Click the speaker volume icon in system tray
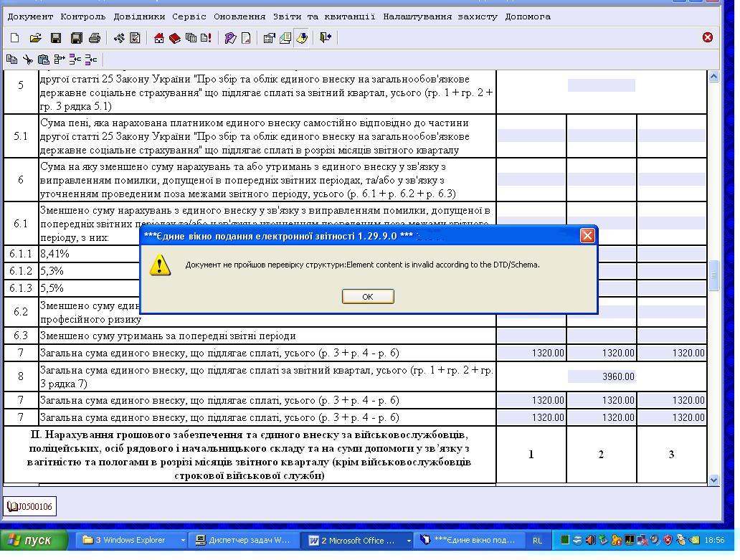The width and height of the screenshot is (740, 560). click(590, 540)
